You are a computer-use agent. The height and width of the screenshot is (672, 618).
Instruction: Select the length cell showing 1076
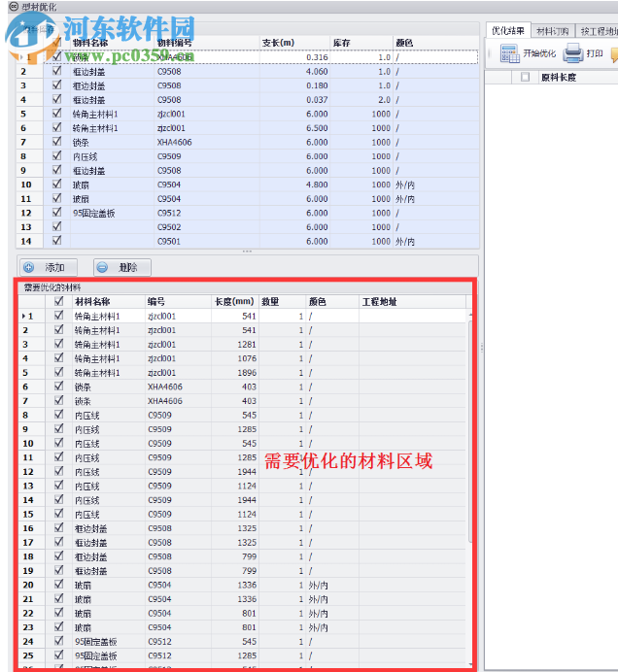(235, 358)
